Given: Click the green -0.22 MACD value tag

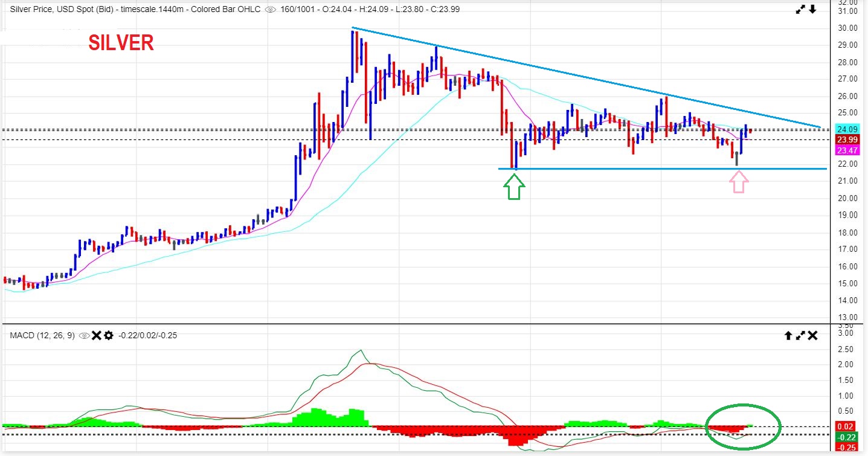Looking at the screenshot, I should pyautogui.click(x=847, y=437).
